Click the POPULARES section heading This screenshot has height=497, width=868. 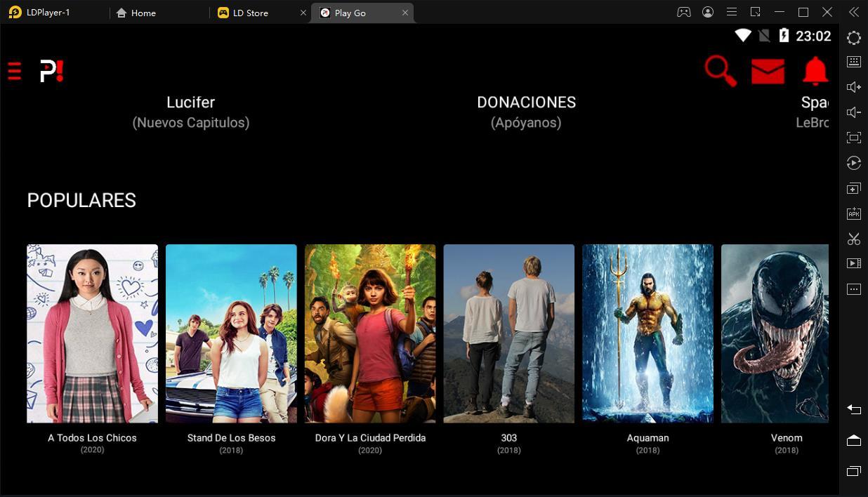[x=81, y=201]
